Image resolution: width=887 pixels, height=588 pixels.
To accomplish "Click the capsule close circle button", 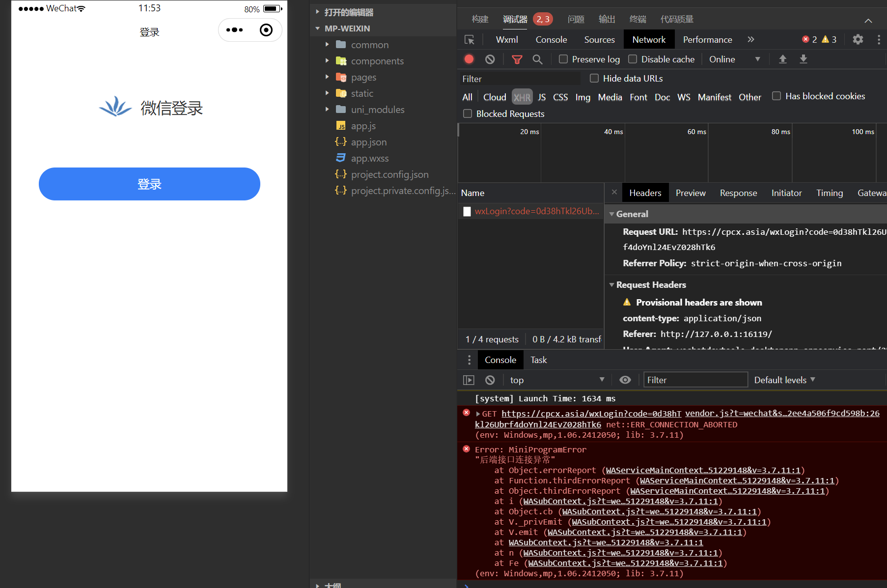I will pos(266,30).
